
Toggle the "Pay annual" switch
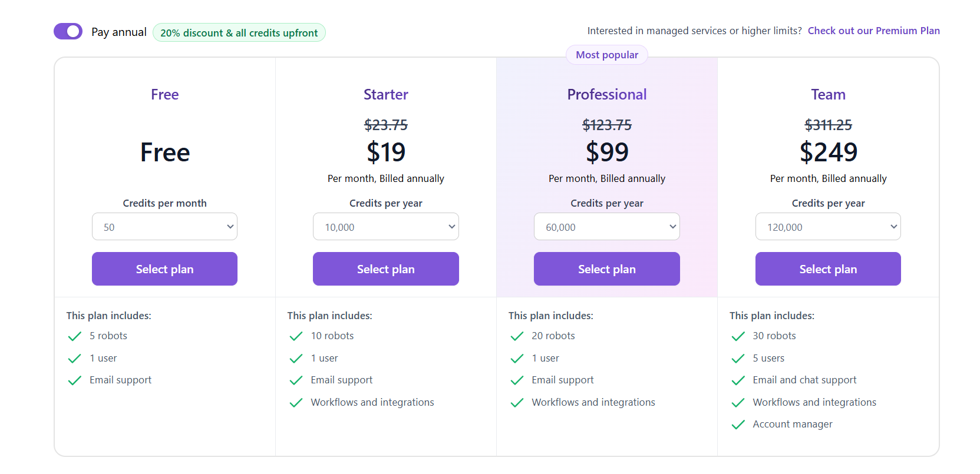[x=68, y=31]
